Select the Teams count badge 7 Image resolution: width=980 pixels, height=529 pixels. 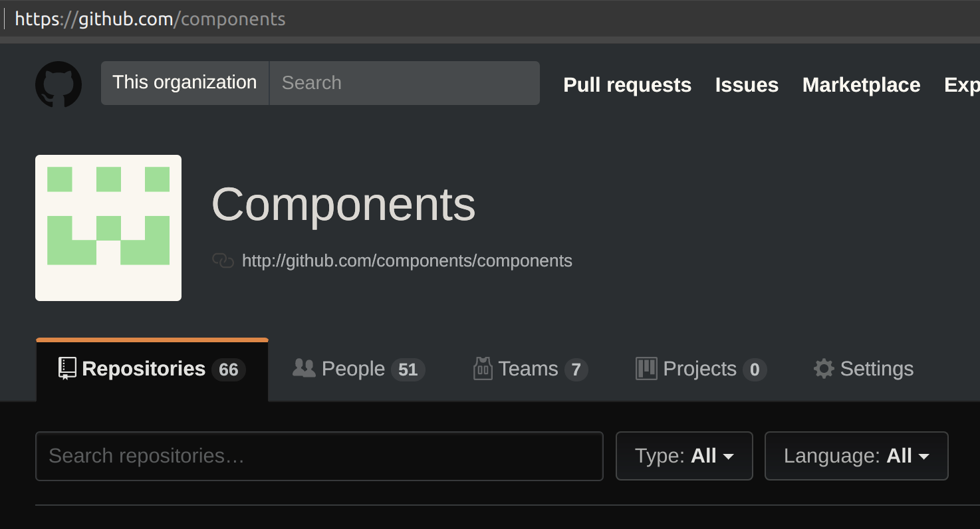[576, 370]
